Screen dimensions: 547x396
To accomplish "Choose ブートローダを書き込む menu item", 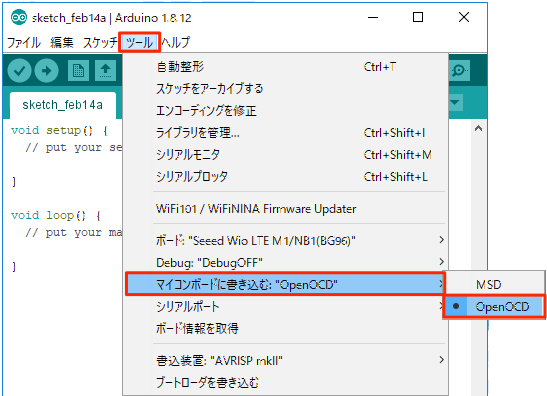I will tap(285, 382).
